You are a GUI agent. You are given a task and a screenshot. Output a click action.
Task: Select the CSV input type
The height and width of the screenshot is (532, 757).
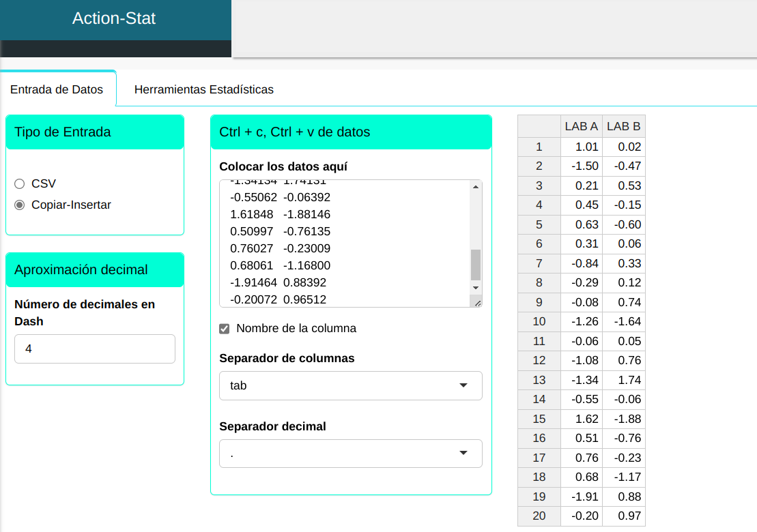pos(19,183)
